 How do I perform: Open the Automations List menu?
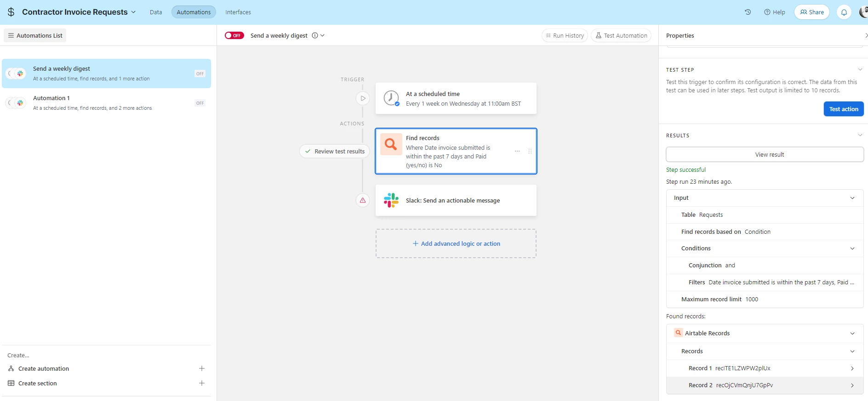pyautogui.click(x=35, y=35)
